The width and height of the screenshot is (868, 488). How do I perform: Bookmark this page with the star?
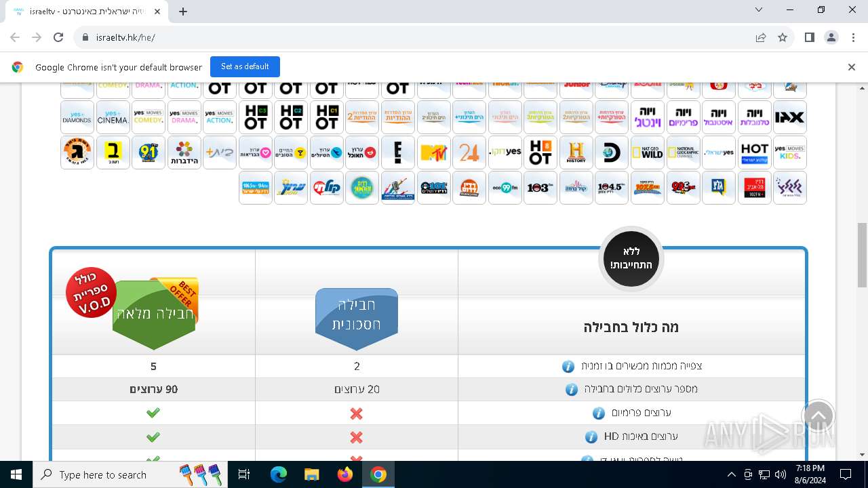point(783,37)
